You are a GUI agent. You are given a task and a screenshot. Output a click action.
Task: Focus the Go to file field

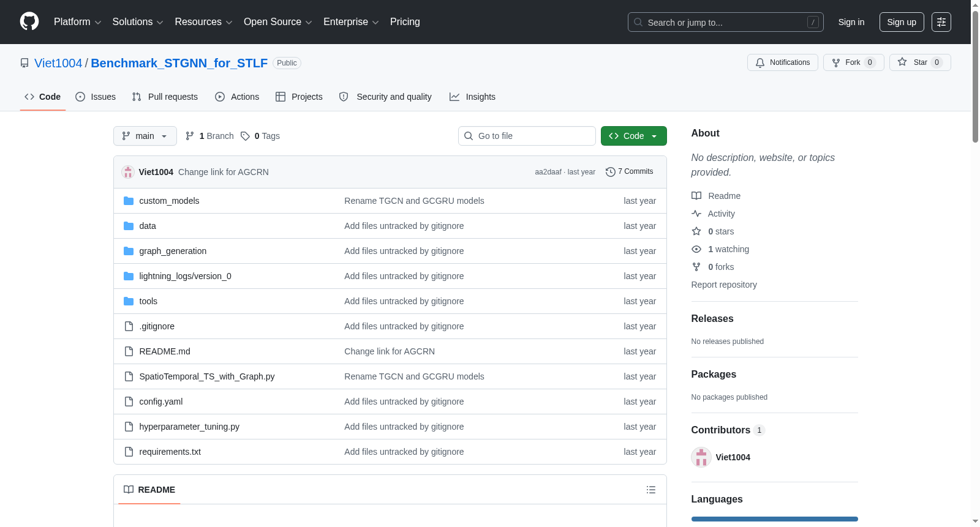click(527, 136)
